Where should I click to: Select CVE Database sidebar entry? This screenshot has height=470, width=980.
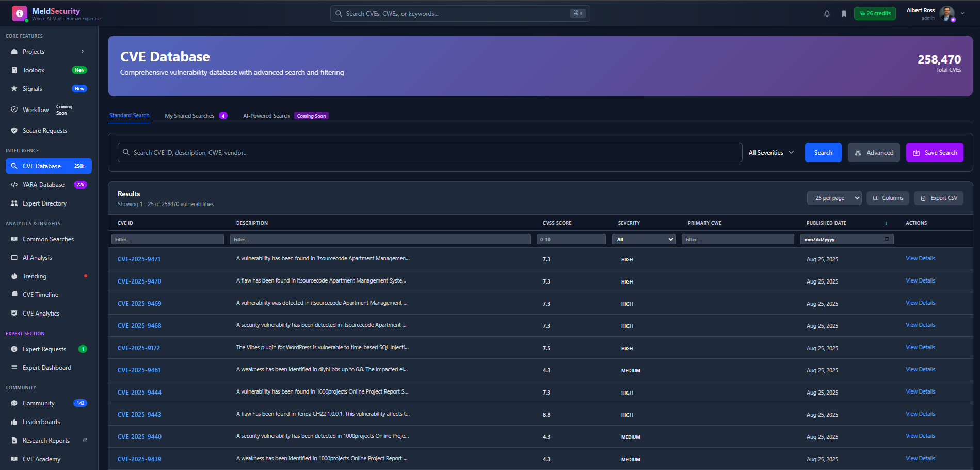click(x=49, y=166)
